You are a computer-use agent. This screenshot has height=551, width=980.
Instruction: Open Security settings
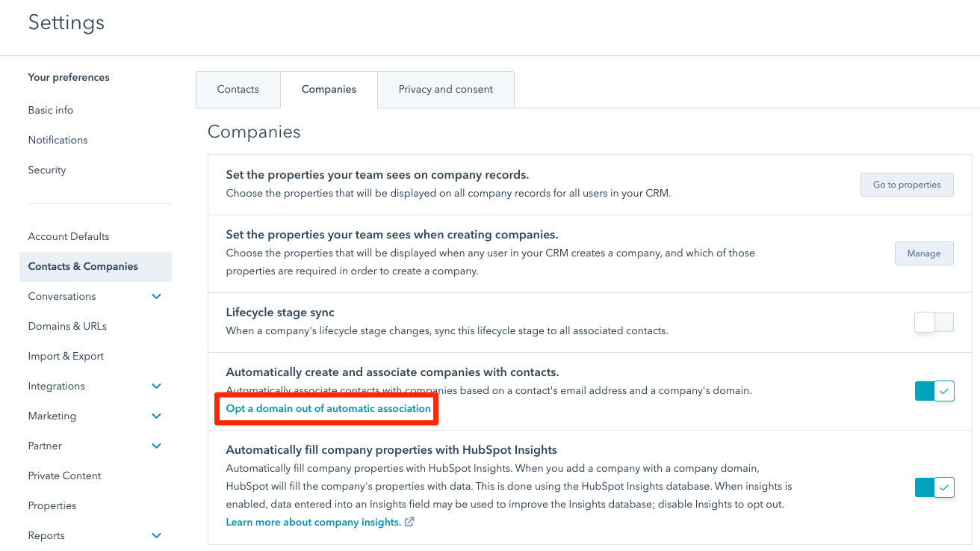pos(46,170)
